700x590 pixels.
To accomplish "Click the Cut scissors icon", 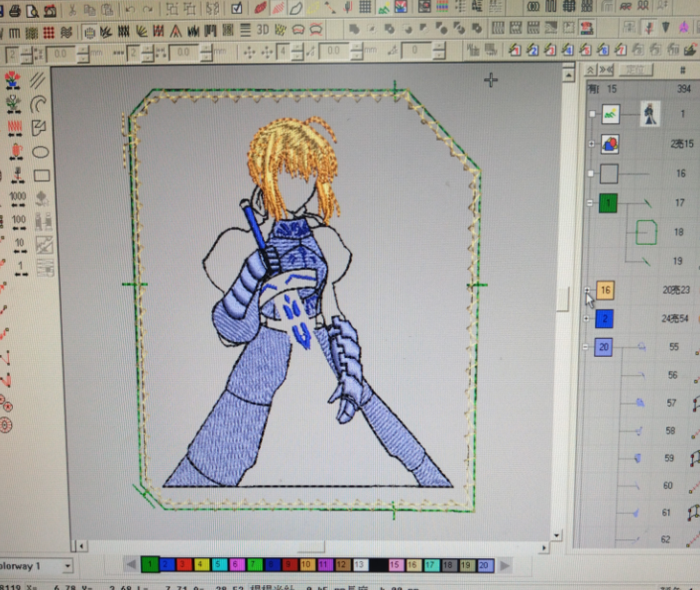I will (71, 9).
